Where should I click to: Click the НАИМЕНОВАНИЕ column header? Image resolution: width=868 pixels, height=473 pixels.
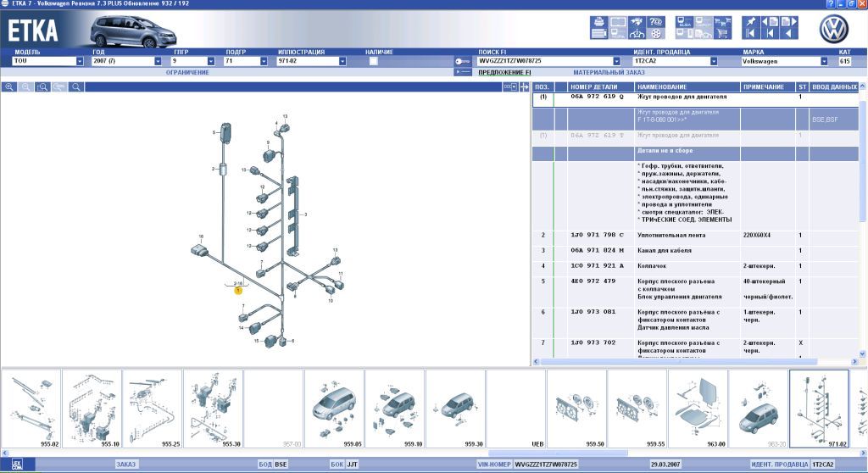[x=687, y=87]
